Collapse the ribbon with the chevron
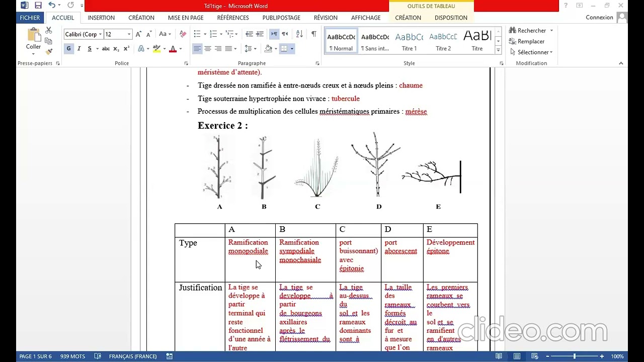Screen dimensions: 644x362 tap(621, 63)
